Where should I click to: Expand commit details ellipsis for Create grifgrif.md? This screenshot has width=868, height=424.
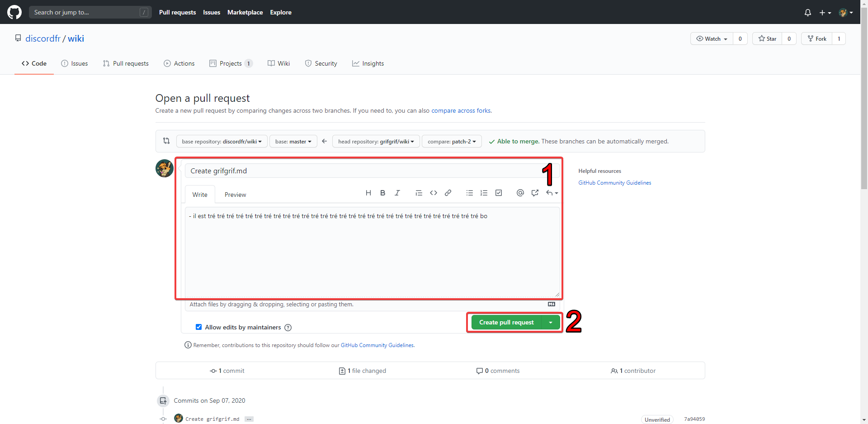click(x=249, y=419)
